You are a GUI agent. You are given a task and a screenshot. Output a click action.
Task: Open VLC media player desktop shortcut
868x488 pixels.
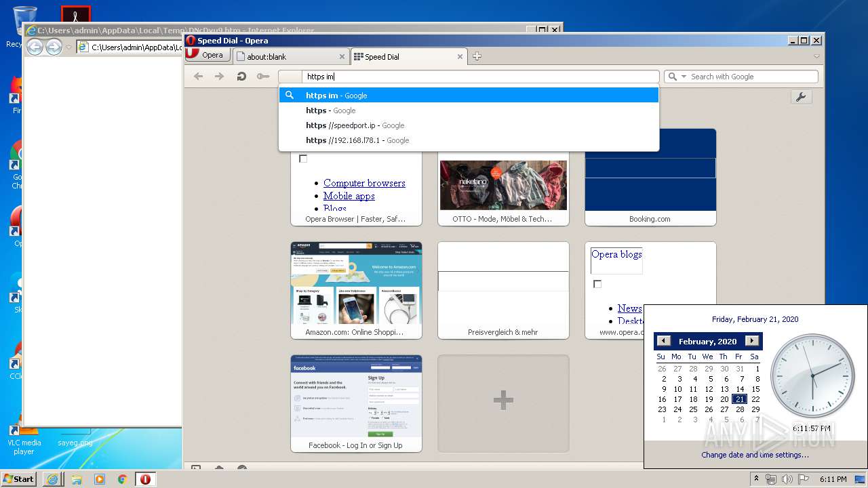24,439
